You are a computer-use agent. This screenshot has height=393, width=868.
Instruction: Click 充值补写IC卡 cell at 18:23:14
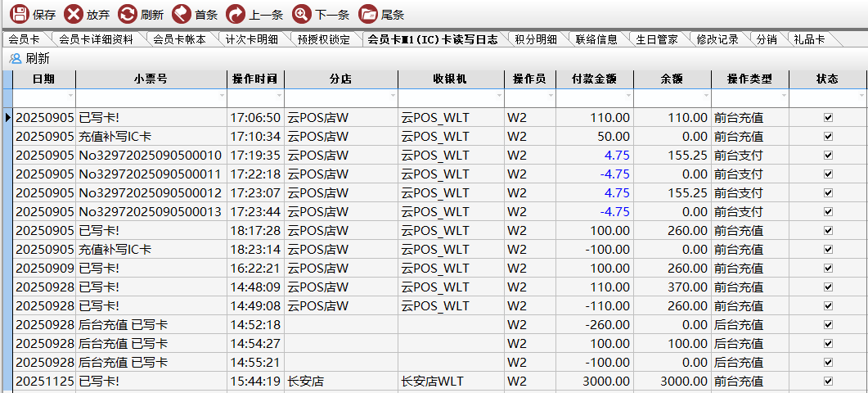pos(151,250)
